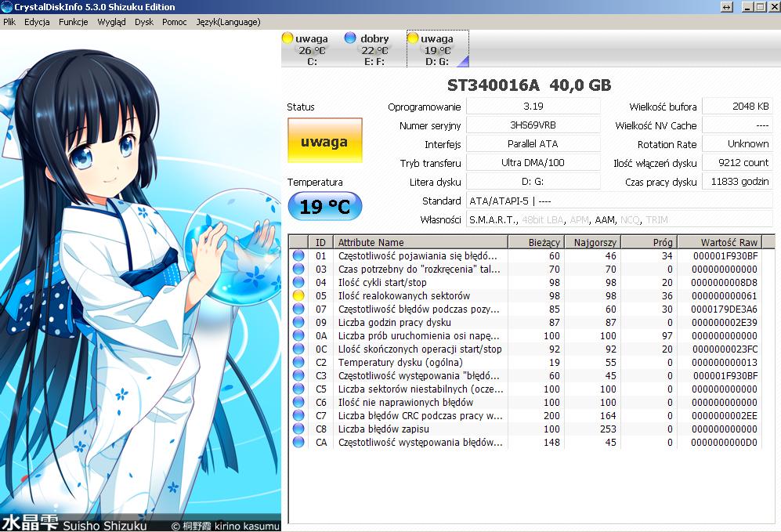Click the blue status icon for drive E: F:
This screenshot has width=781, height=532.
click(x=350, y=38)
